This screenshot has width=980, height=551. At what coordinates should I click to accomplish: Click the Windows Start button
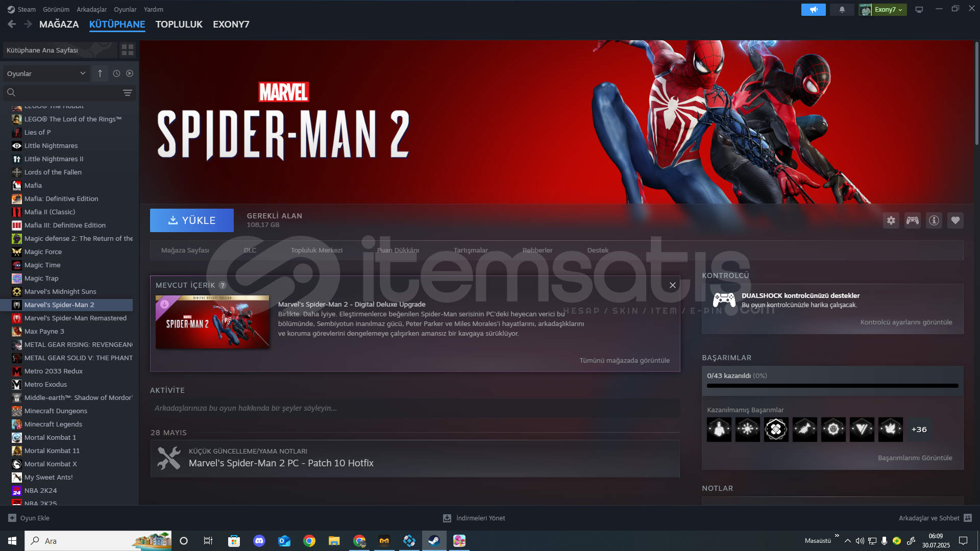coord(12,541)
